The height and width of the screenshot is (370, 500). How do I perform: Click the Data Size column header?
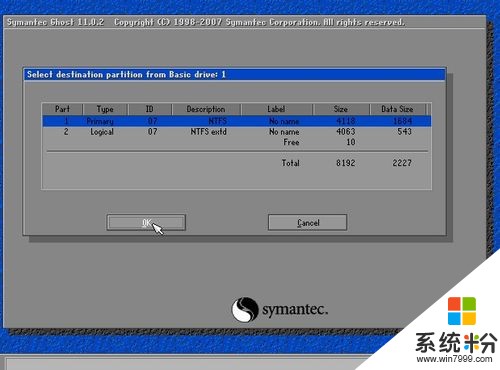point(397,109)
